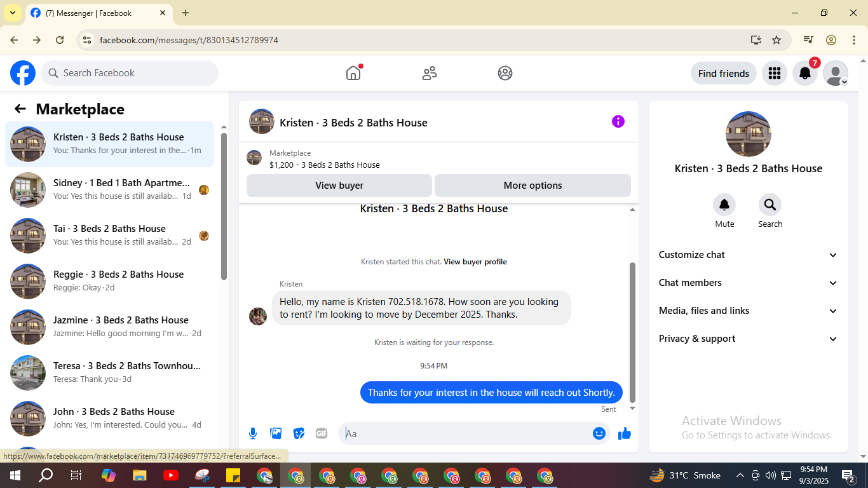The height and width of the screenshot is (488, 868).
Task: Click Find friends button
Action: (x=724, y=73)
